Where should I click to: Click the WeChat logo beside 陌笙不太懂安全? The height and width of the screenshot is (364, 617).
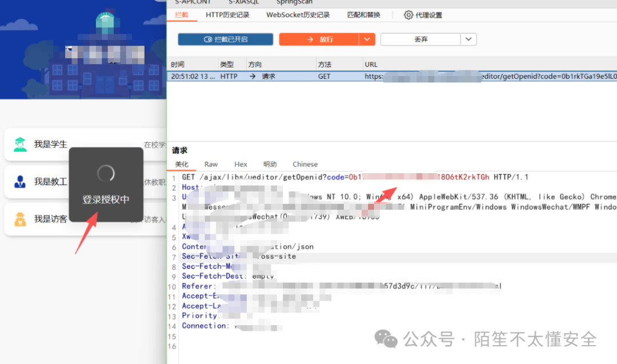tap(386, 339)
